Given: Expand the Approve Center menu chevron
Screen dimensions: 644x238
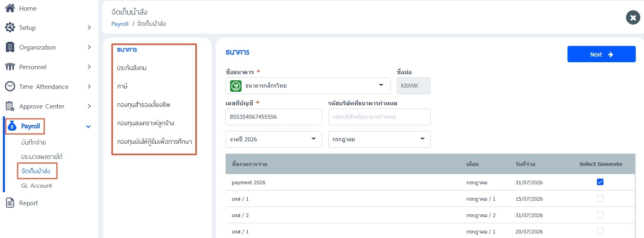Looking at the screenshot, I should pos(89,106).
